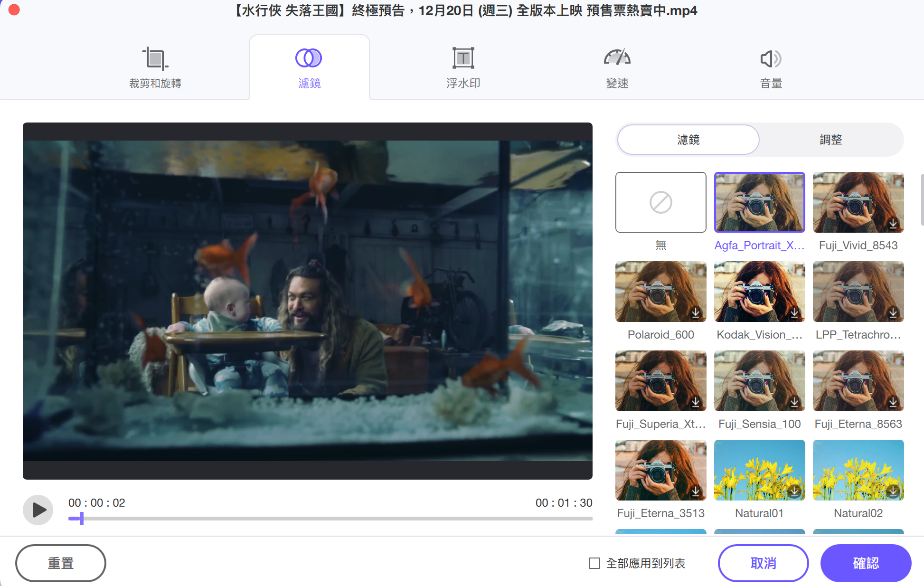The image size is (924, 586).
Task: Open the speed change gauge icon
Action: pos(617,57)
